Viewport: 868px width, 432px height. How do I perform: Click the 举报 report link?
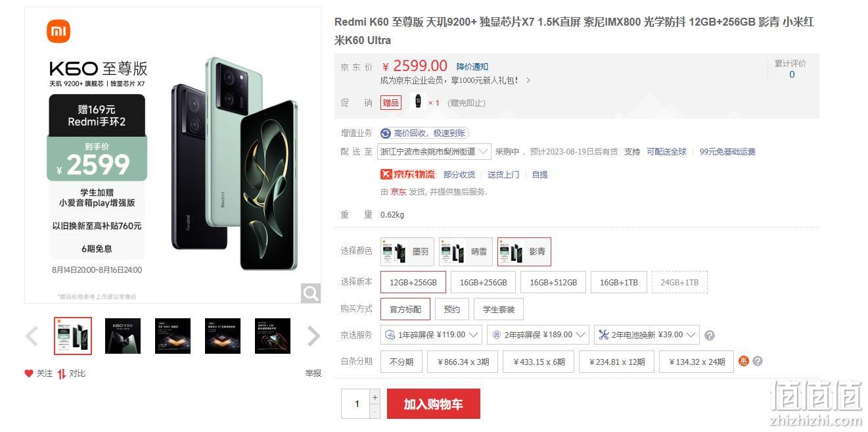[313, 373]
